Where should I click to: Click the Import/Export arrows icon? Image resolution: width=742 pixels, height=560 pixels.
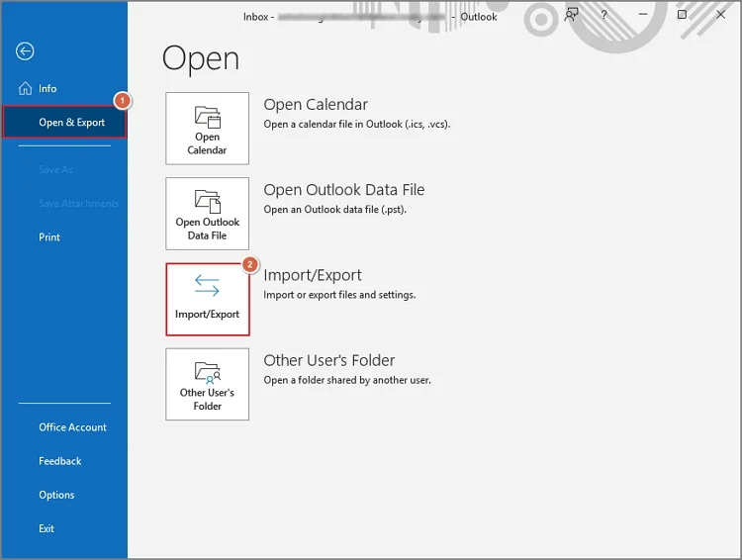[x=208, y=286]
